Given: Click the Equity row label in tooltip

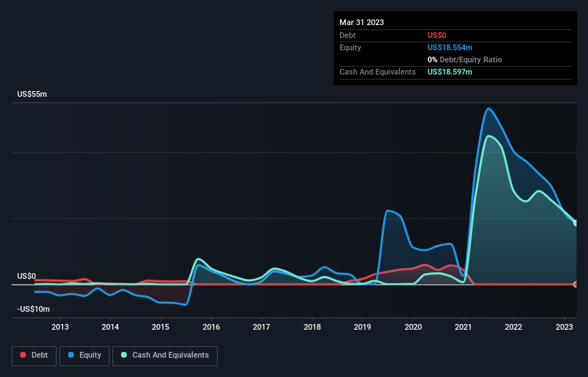Looking at the screenshot, I should 350,47.
